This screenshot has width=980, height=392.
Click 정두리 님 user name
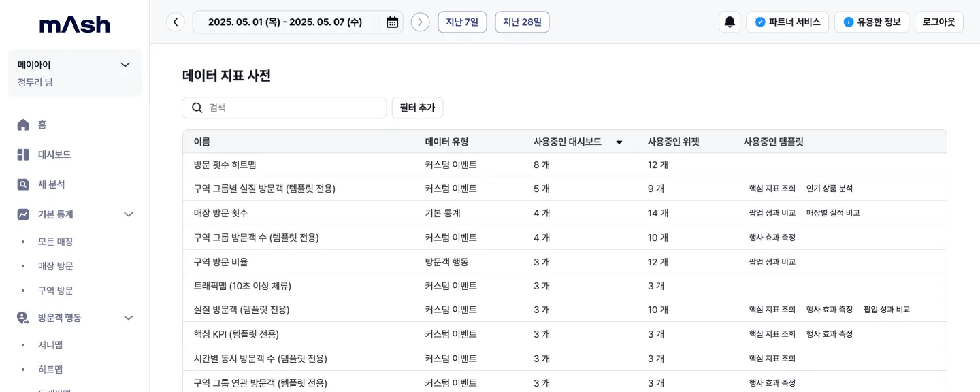[35, 82]
